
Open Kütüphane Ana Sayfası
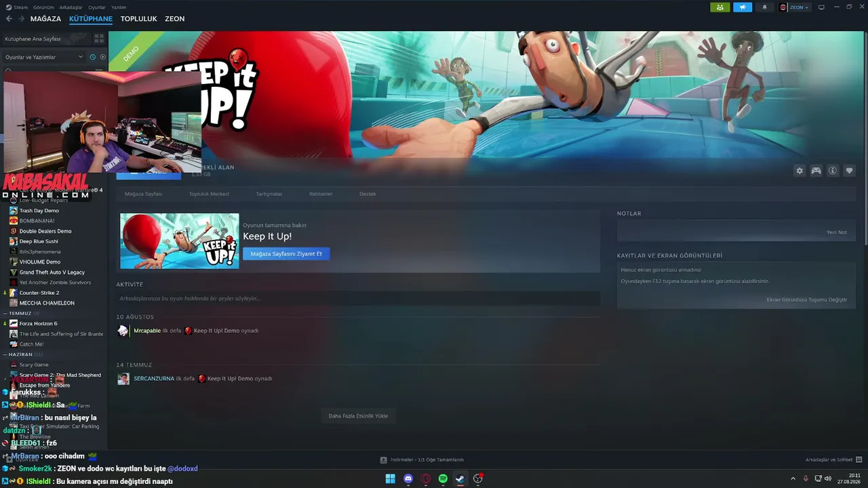click(33, 39)
